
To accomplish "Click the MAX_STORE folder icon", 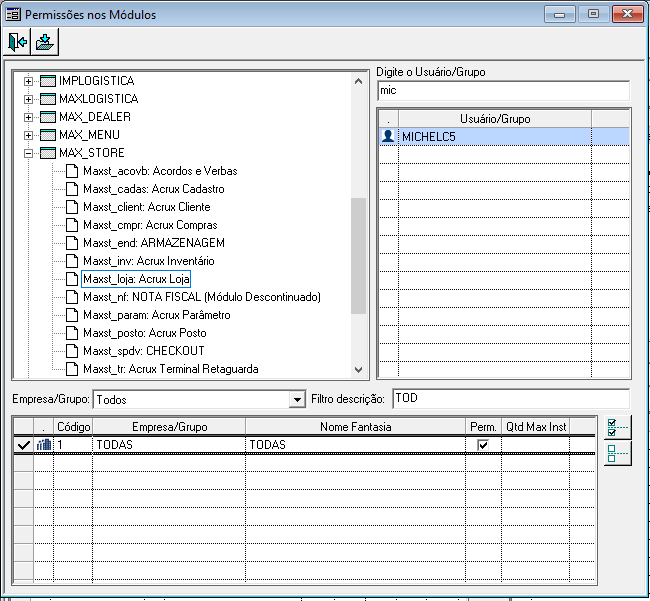I will point(48,153).
